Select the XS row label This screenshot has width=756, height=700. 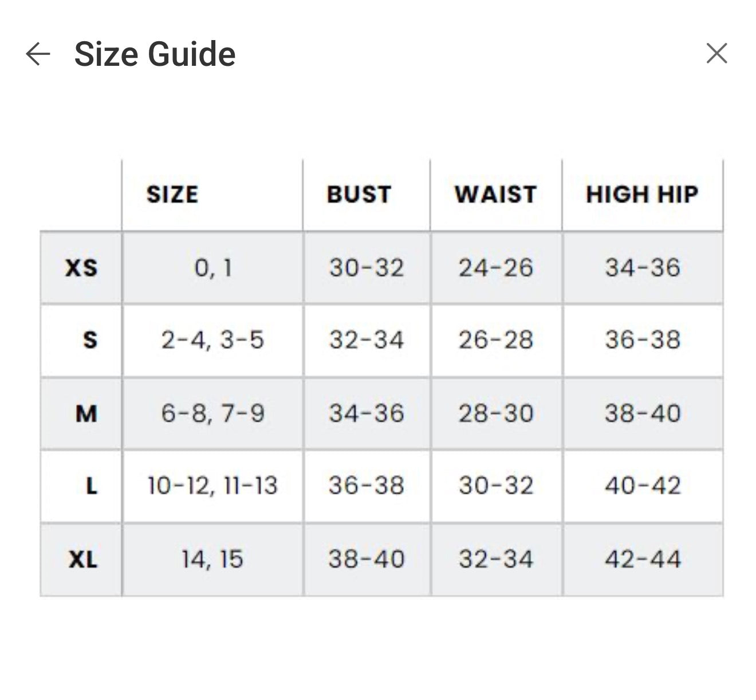pyautogui.click(x=81, y=268)
